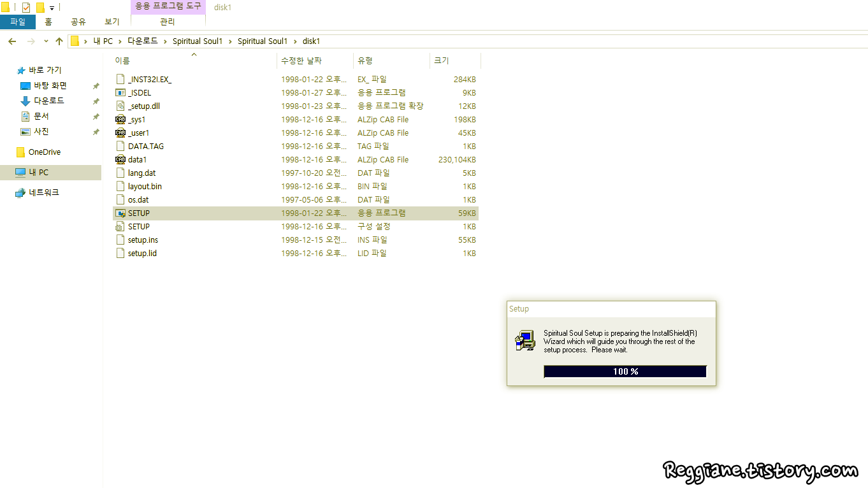Image resolution: width=868 pixels, height=488 pixels.
Task: Click the LID 파일 type cell
Action: [x=372, y=254]
